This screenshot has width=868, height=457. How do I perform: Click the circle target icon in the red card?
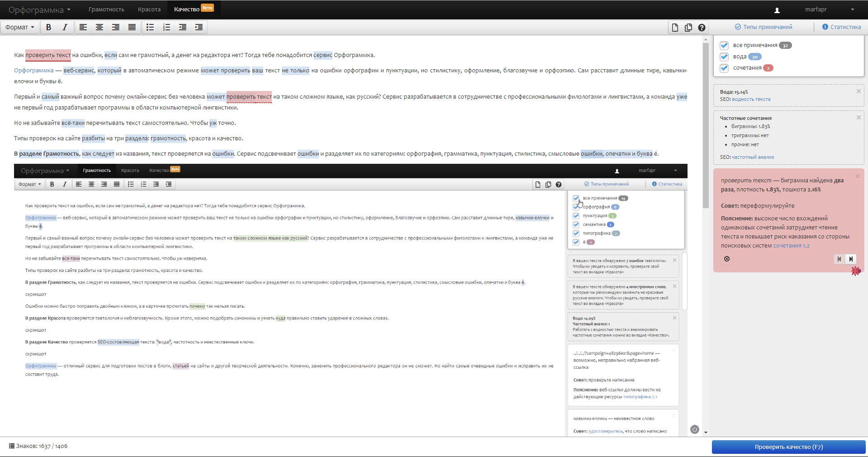pyautogui.click(x=727, y=259)
